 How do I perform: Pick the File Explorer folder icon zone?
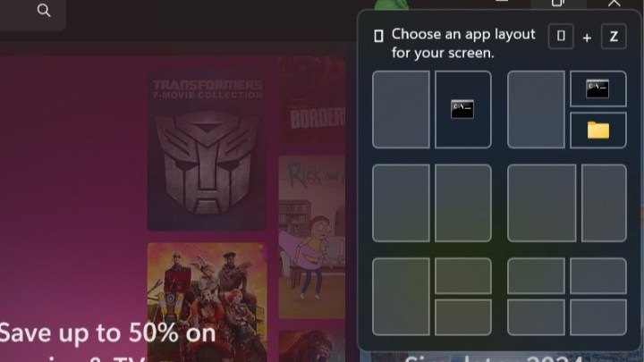(x=598, y=130)
